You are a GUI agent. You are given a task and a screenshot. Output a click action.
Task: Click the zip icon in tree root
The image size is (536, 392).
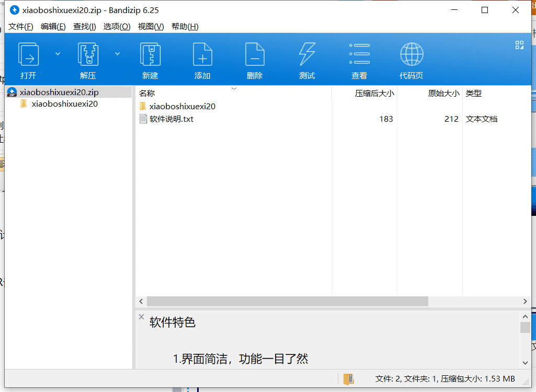click(12, 93)
